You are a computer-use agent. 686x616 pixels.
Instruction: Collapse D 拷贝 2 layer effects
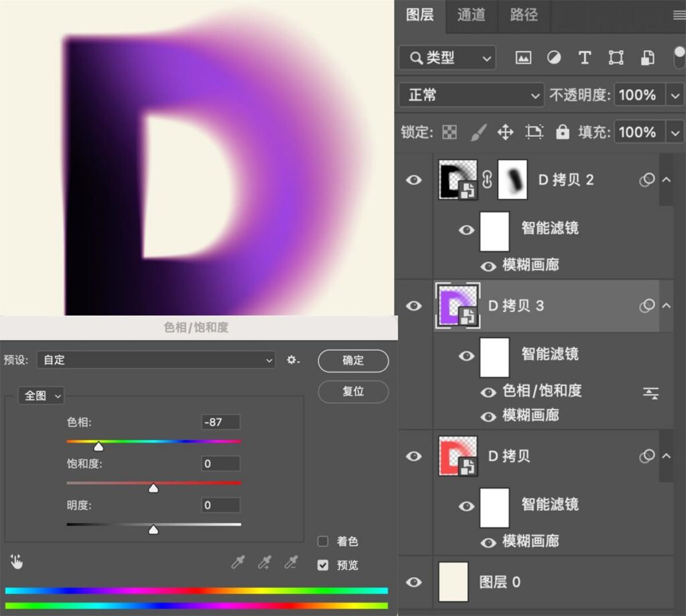667,179
